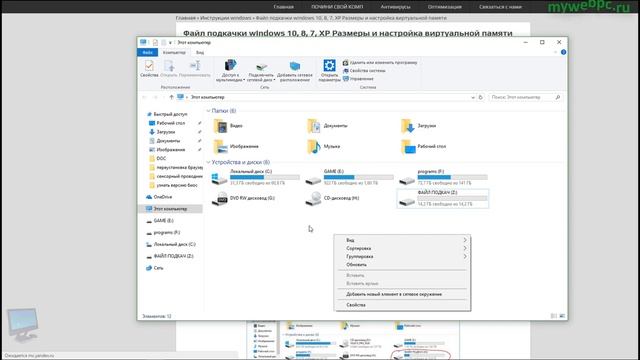
Task: Click Антивирусы in the website navigation
Action: click(395, 7)
